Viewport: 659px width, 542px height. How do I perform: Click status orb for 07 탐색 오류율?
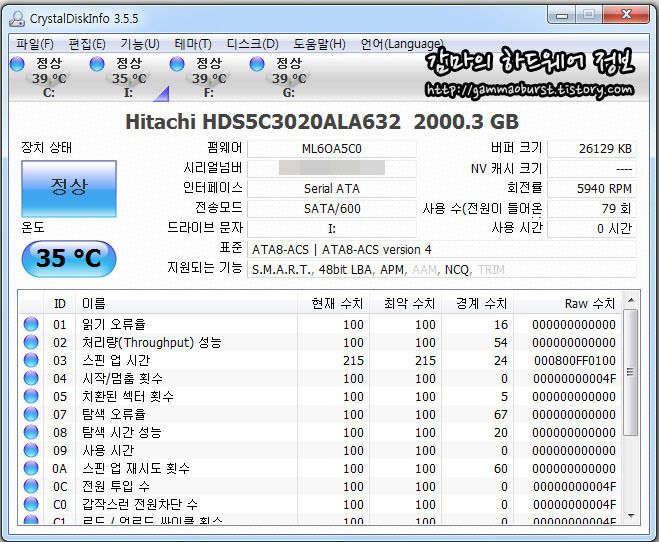[31, 414]
